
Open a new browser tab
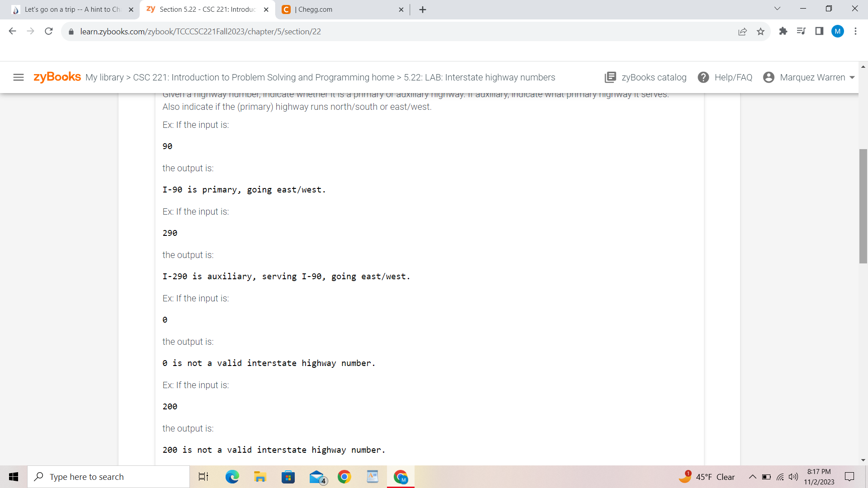click(x=423, y=9)
